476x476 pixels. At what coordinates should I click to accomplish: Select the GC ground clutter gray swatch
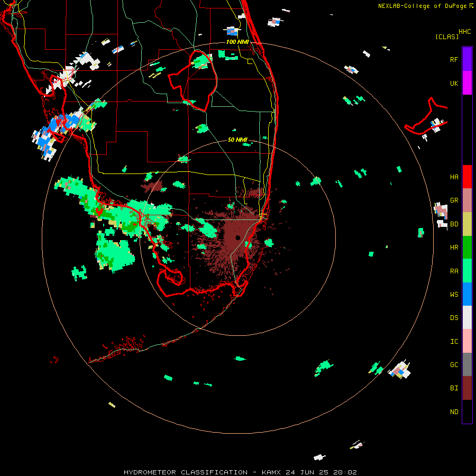[x=467, y=364]
